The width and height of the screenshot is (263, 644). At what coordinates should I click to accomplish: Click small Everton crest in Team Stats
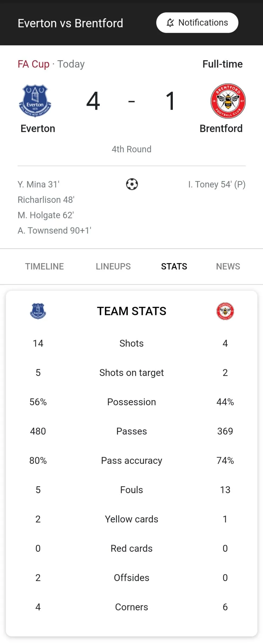tap(38, 311)
